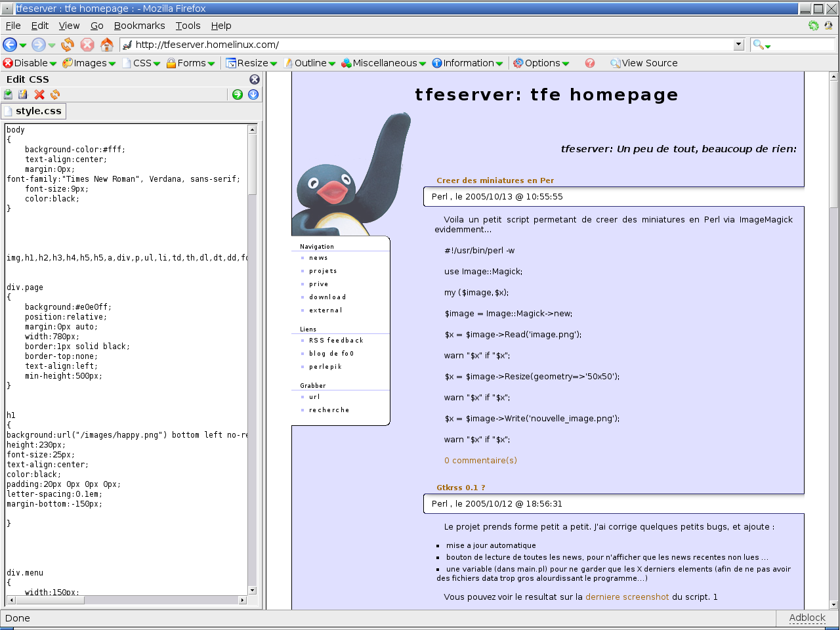
Task: Open the Tools menu
Action: coord(188,26)
